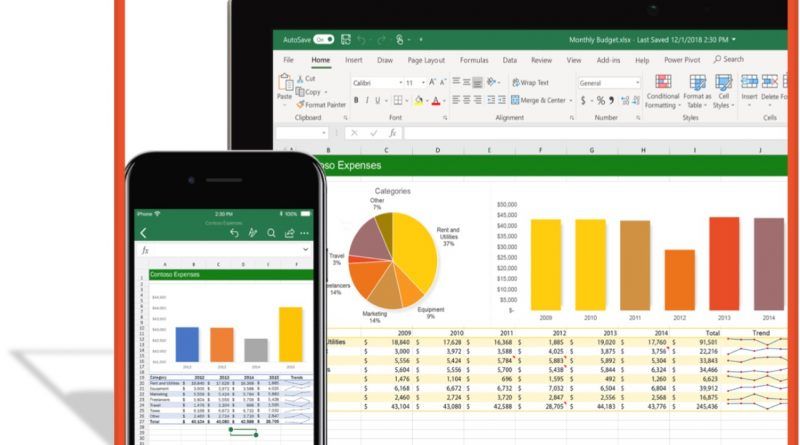Switch to the Insert ribbon tab
Image resolution: width=800 pixels, height=445 pixels.
point(354,60)
